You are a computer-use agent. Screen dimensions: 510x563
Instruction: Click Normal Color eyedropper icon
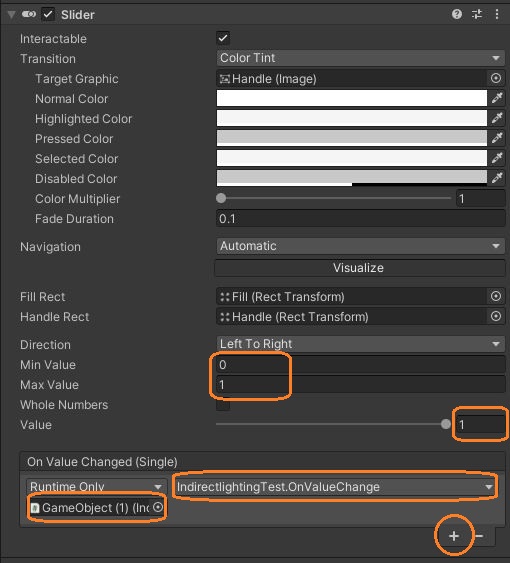coord(497,98)
